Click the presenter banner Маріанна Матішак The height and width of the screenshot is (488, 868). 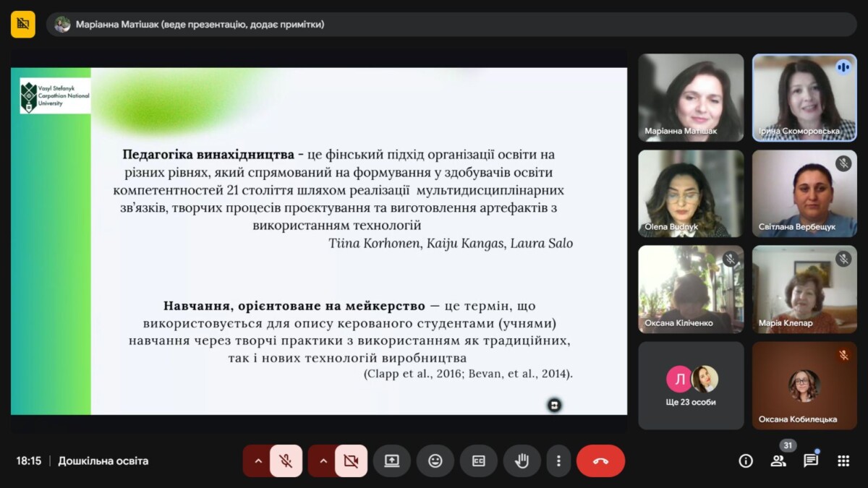[200, 25]
